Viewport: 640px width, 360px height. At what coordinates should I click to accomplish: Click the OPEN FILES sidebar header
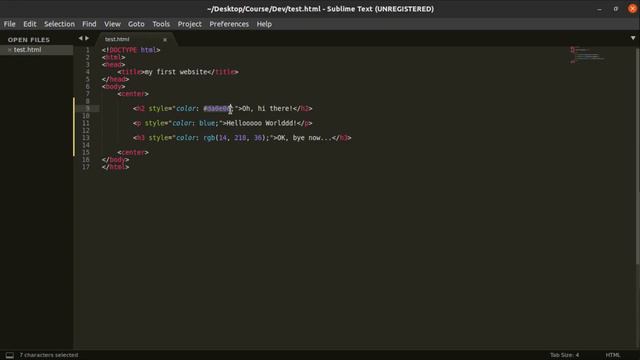point(29,40)
